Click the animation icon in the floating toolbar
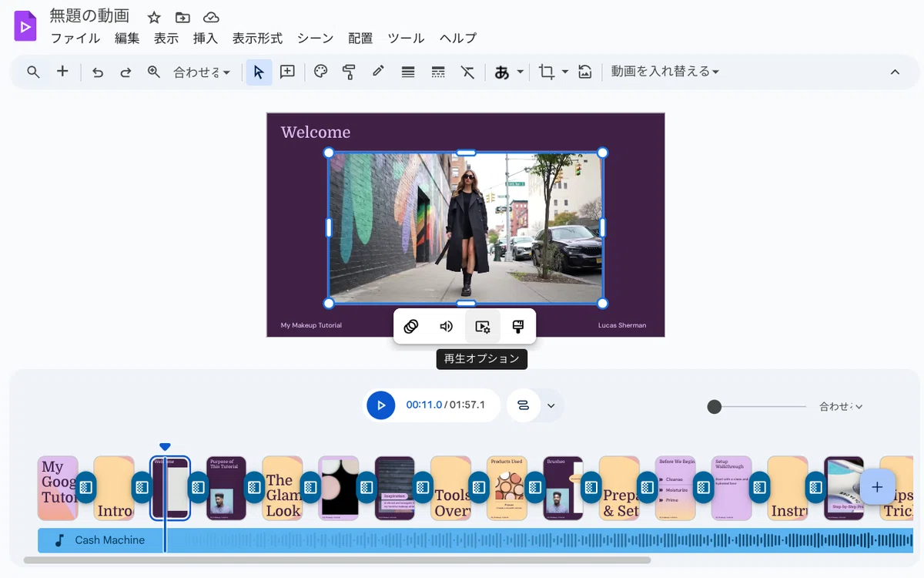This screenshot has width=924, height=578. (411, 327)
